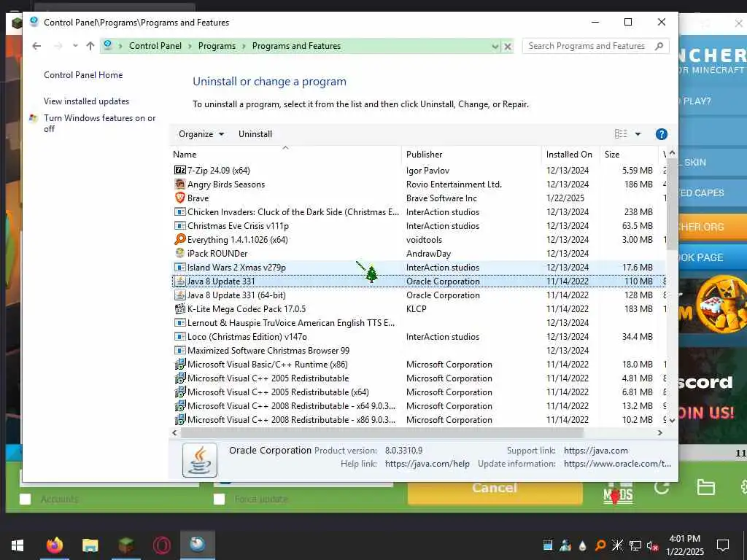This screenshot has height=560, width=747.
Task: Click the Control Panel icon in address bar
Action: tap(108, 45)
